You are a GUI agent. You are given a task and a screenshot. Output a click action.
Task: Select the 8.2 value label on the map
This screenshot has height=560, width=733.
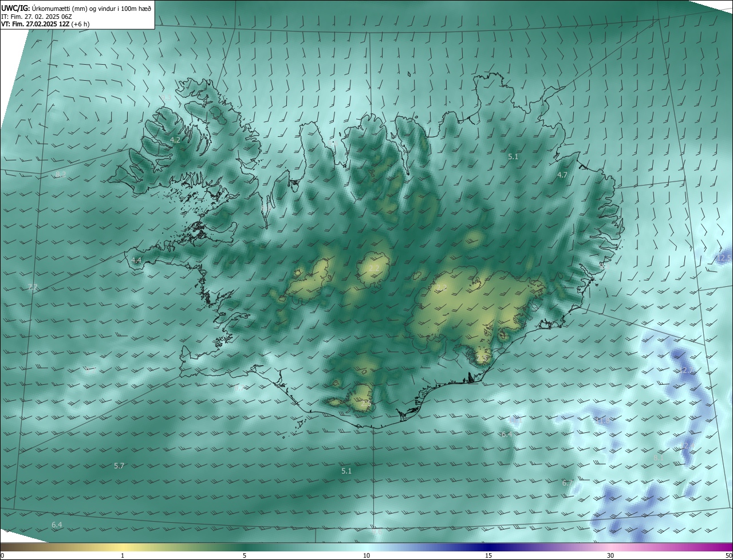coord(61,174)
